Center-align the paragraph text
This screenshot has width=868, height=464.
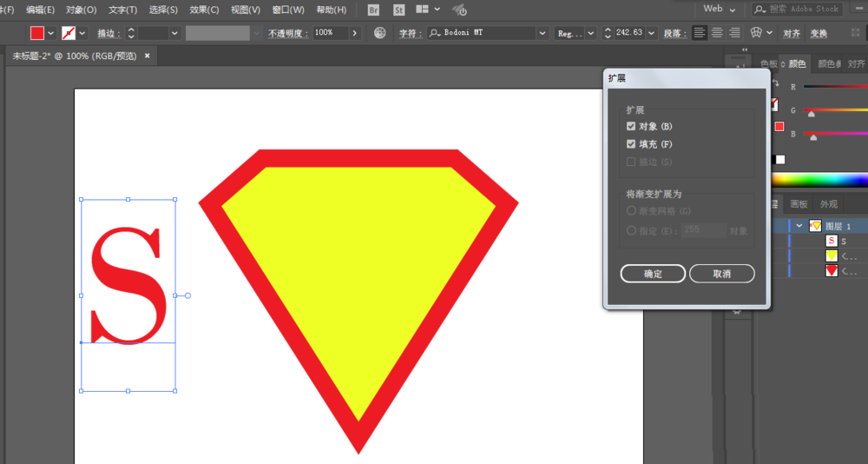coord(717,33)
